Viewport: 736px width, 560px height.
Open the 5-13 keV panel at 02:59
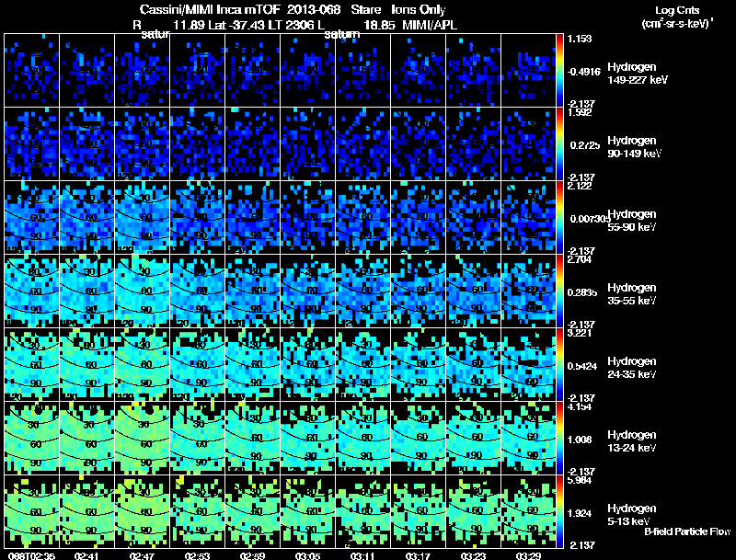click(252, 512)
